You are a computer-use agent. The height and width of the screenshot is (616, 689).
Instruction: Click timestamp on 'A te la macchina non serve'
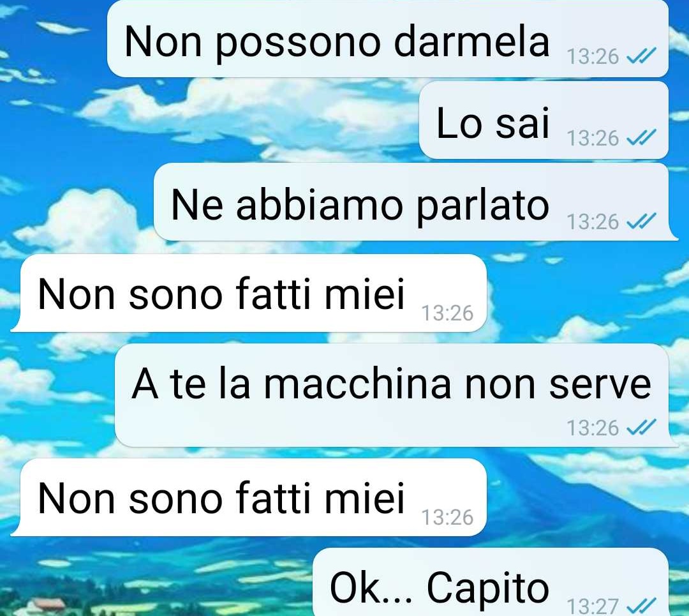593,428
